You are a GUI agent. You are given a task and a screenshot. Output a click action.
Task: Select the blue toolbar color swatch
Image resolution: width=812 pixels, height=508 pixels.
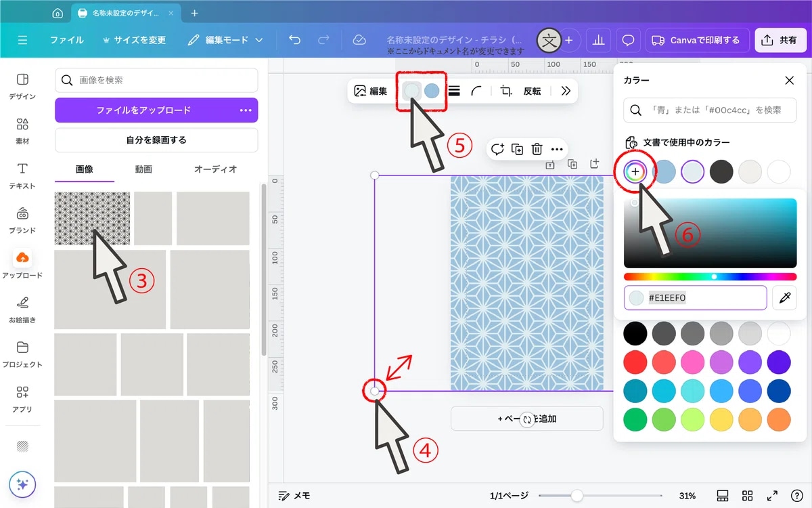pos(432,91)
